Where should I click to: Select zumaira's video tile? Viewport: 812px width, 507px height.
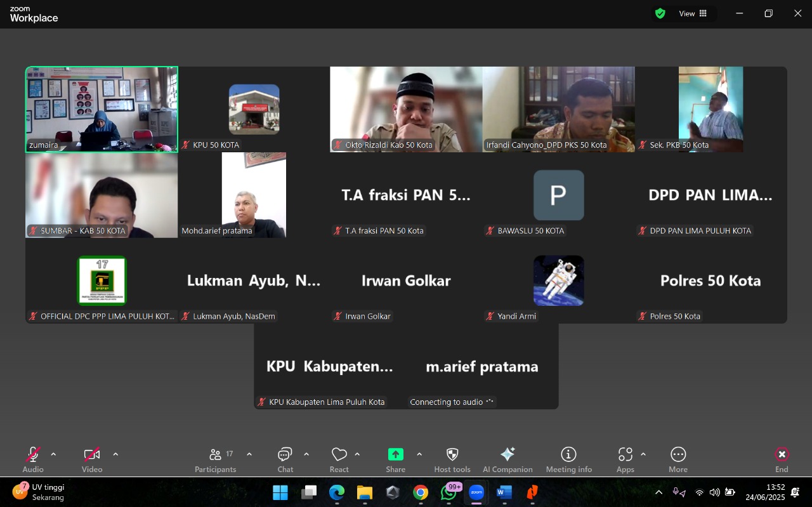tap(101, 109)
